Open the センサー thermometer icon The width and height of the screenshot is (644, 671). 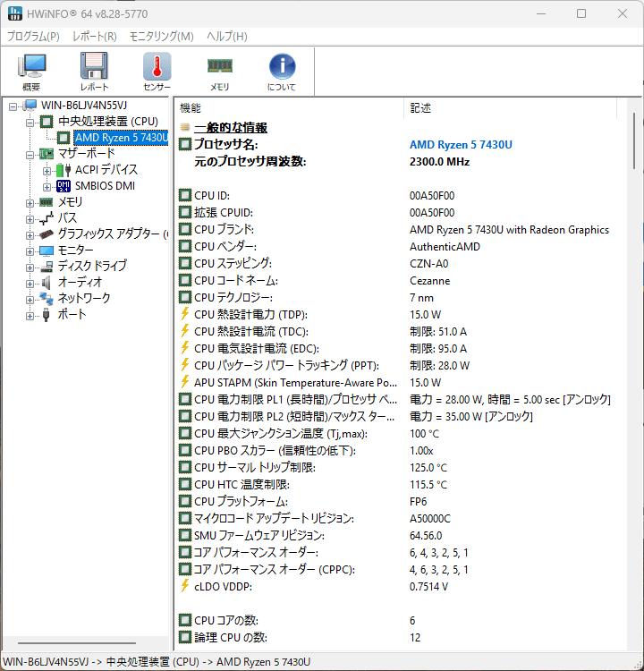tap(157, 72)
